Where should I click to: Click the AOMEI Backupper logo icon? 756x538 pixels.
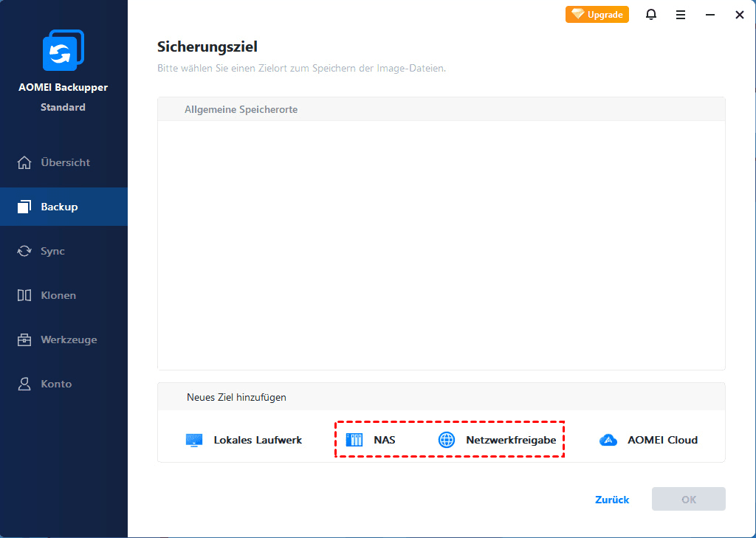[x=63, y=50]
